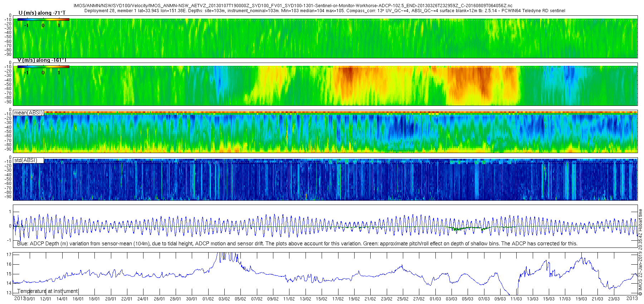Click the U velocity color scale bar
Screen dimensions: 644x304
coord(43,19)
